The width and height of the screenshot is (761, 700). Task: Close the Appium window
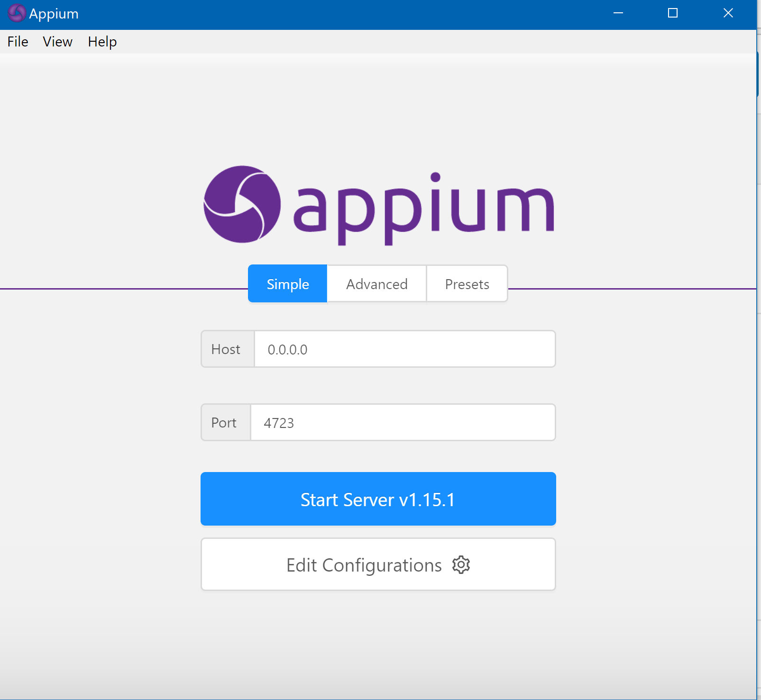pos(728,13)
